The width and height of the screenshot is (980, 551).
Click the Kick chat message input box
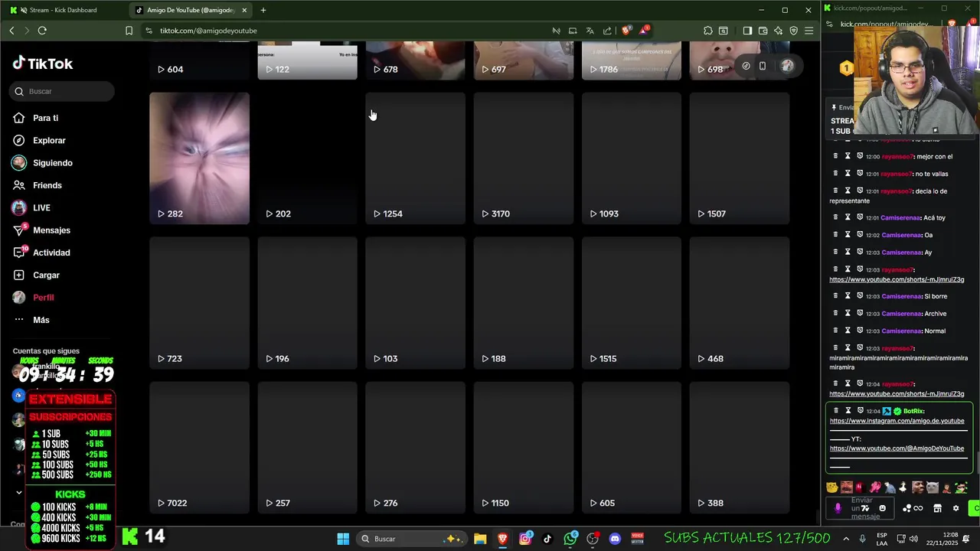click(x=861, y=508)
